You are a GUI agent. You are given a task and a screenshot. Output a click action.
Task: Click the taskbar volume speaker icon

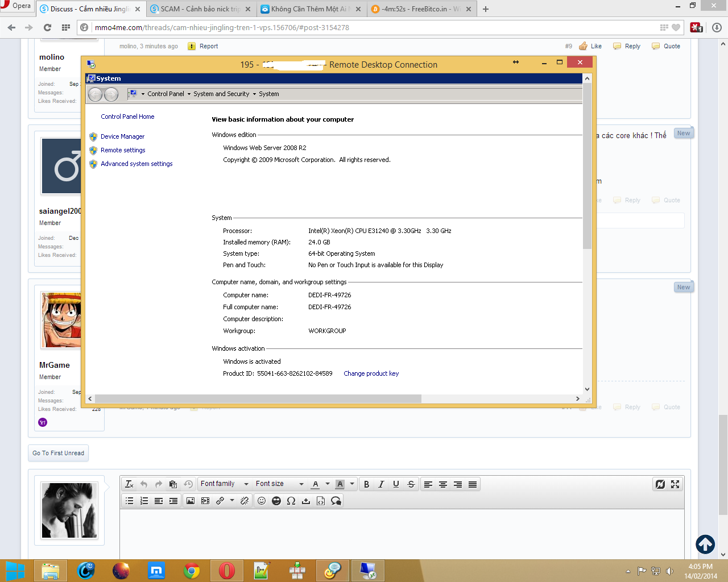[x=669, y=571]
